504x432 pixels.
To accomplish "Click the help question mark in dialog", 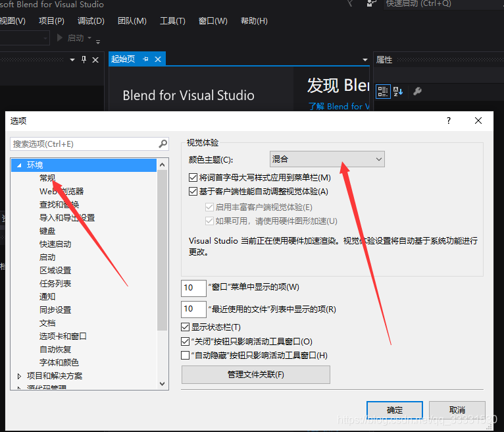I will [x=449, y=121].
